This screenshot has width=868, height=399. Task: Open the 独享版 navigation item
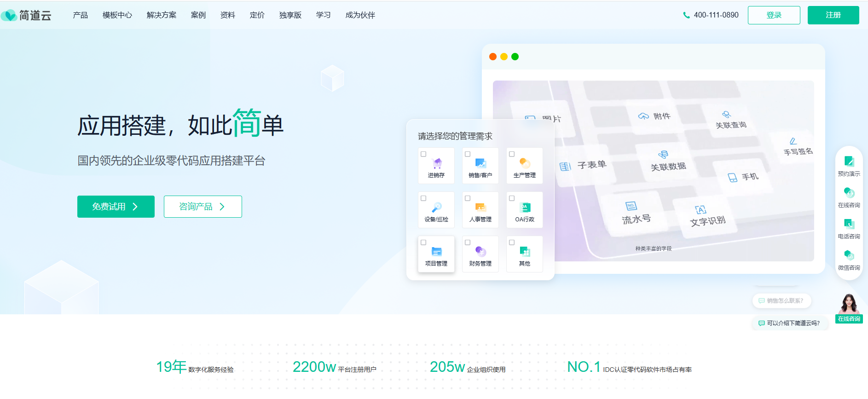(x=290, y=15)
